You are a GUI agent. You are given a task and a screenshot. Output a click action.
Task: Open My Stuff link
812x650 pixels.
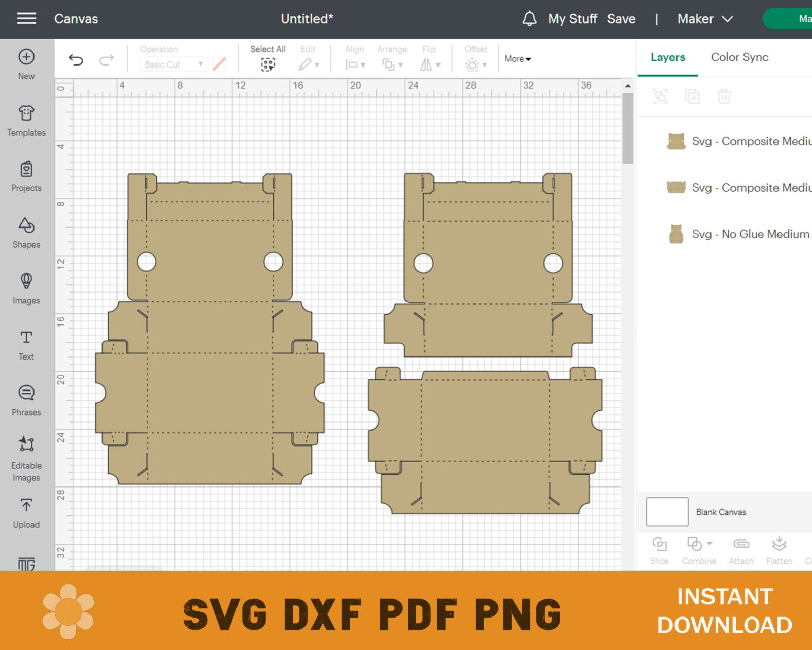[572, 19]
